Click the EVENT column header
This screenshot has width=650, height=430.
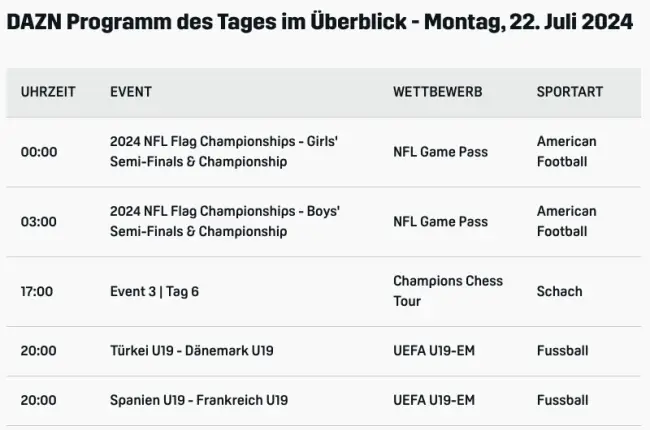point(131,92)
